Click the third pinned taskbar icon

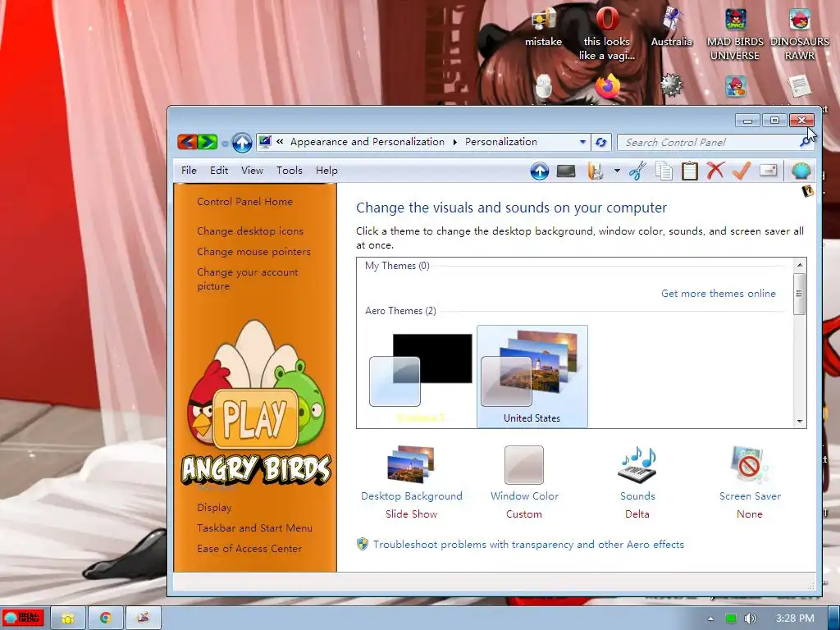143,619
